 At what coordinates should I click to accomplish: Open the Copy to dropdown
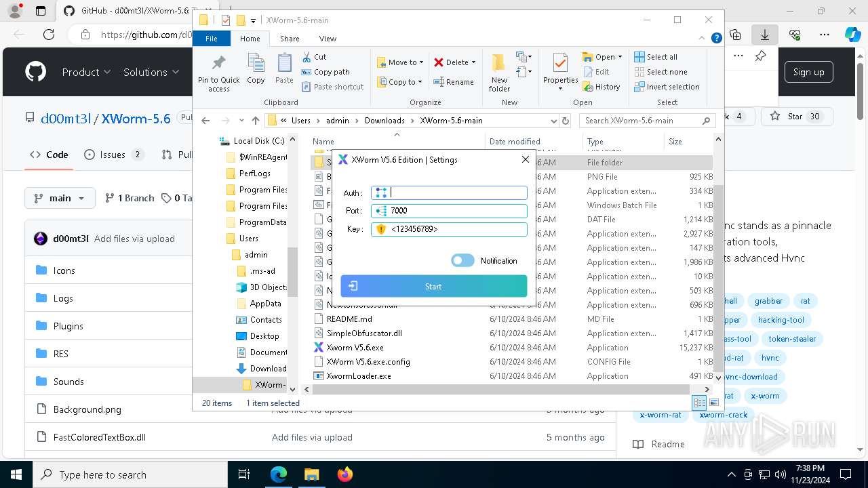point(399,82)
